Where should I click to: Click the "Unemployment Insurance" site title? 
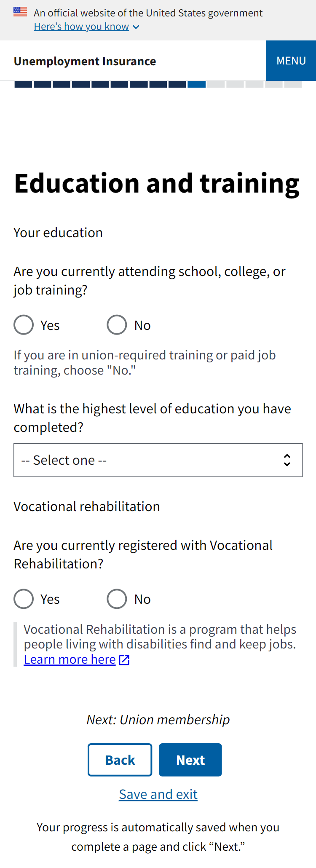tap(85, 62)
